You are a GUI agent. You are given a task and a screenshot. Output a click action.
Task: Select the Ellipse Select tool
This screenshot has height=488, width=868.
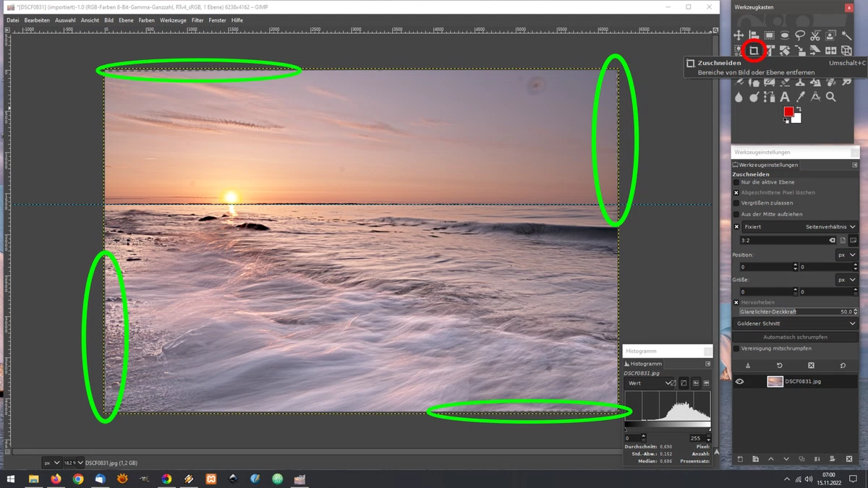tap(785, 35)
